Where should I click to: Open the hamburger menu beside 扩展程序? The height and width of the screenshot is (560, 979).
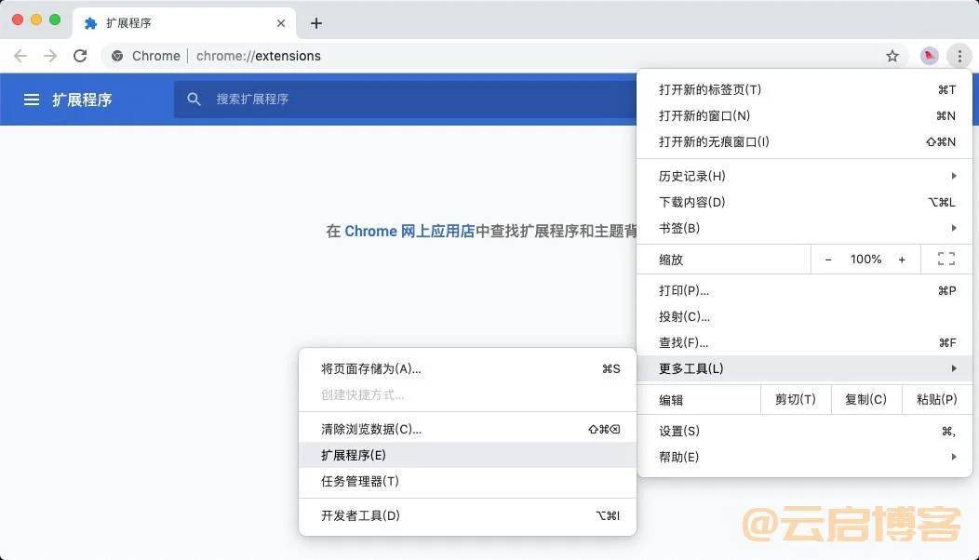pos(32,100)
